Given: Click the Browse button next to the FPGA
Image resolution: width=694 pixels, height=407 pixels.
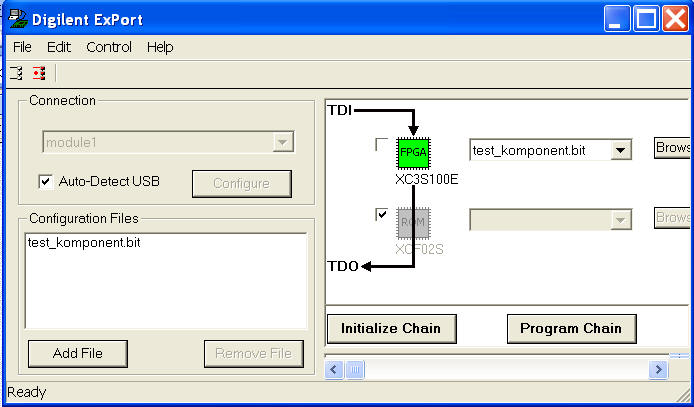Looking at the screenshot, I should click(x=672, y=147).
